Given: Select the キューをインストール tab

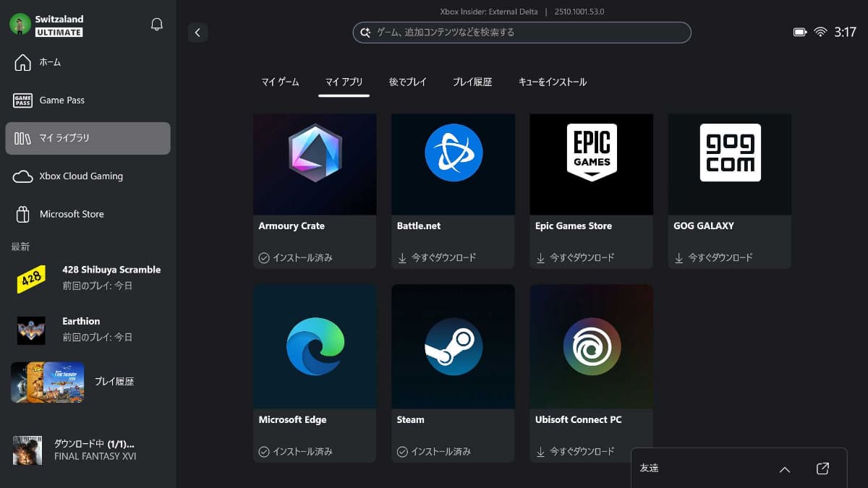Looking at the screenshot, I should coord(554,82).
